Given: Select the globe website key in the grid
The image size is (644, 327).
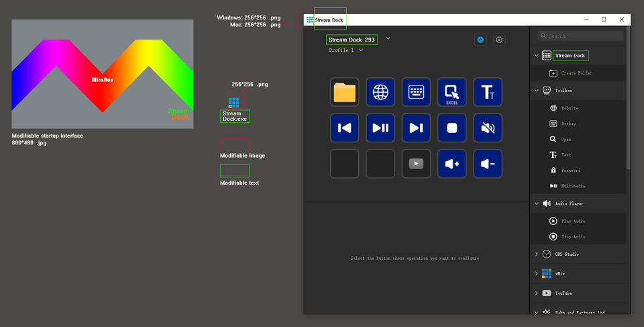Looking at the screenshot, I should pyautogui.click(x=380, y=92).
